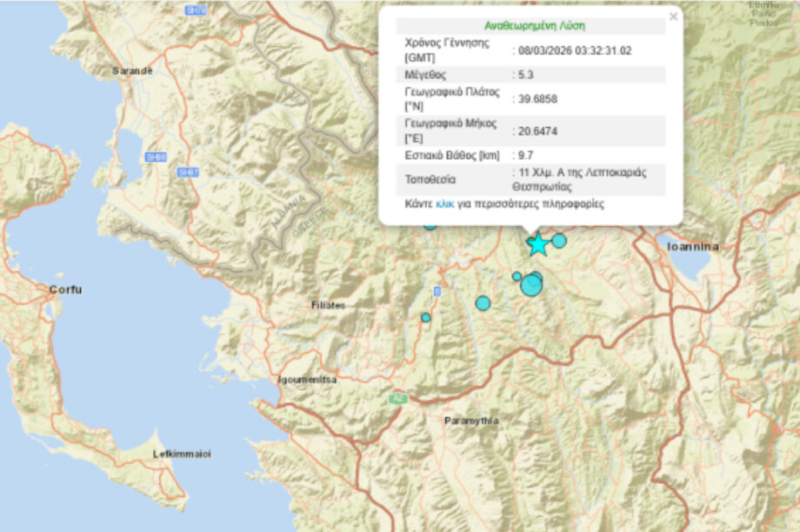
Task: Close the earthquake info popup
Action: 673,16
